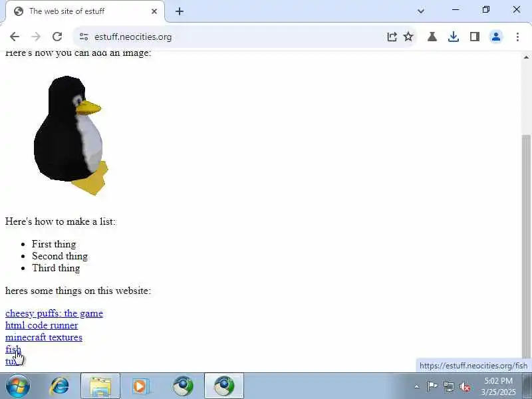This screenshot has height=399, width=532.
Task: Select 'Third thing' list text
Action: (x=56, y=268)
